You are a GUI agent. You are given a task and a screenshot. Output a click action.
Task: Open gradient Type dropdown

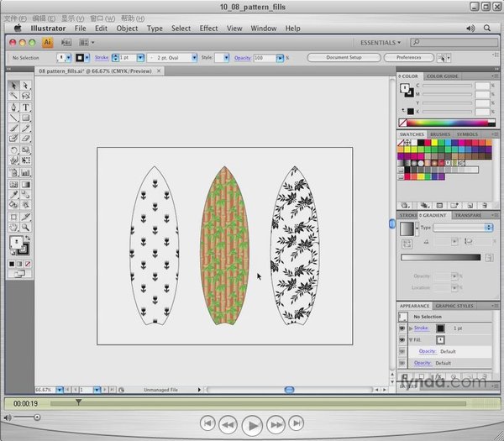point(462,227)
